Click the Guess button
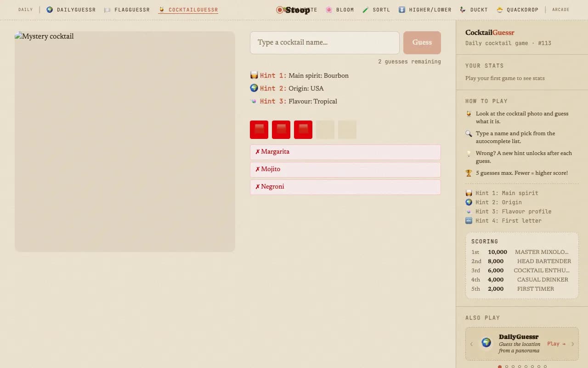The width and height of the screenshot is (588, 368). click(422, 43)
